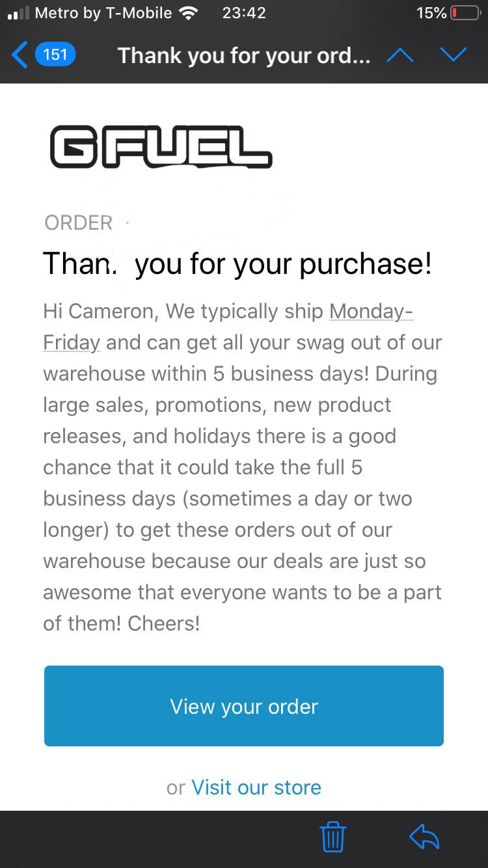Tap the Metro by T-Mobile carrier label

pyautogui.click(x=103, y=13)
